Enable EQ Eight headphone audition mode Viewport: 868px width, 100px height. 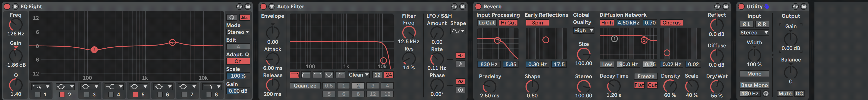pos(231,17)
